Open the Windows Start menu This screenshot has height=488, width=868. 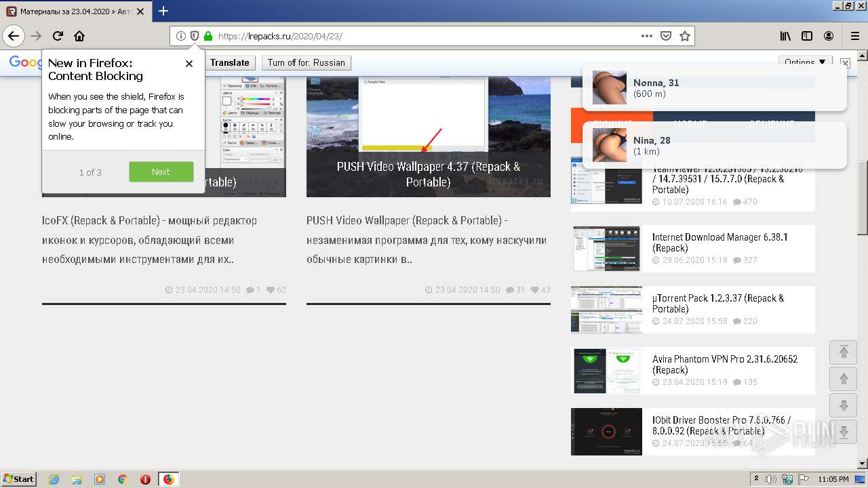19,479
